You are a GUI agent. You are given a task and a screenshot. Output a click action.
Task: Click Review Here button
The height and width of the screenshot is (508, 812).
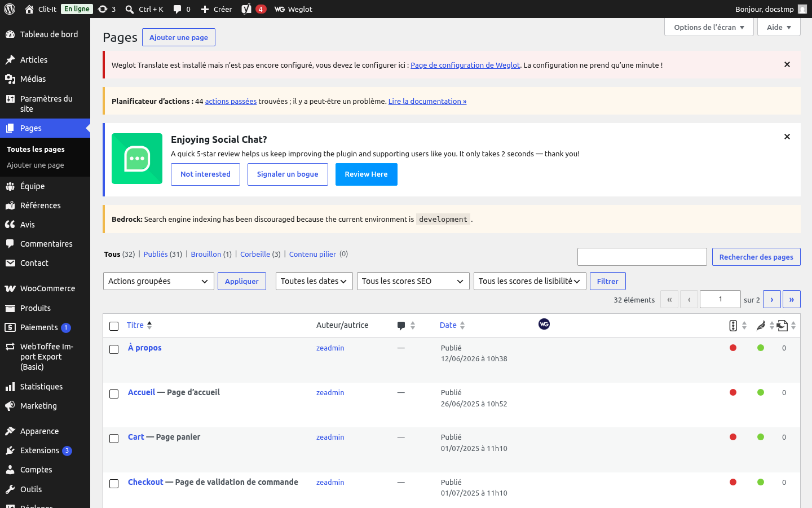pos(367,174)
